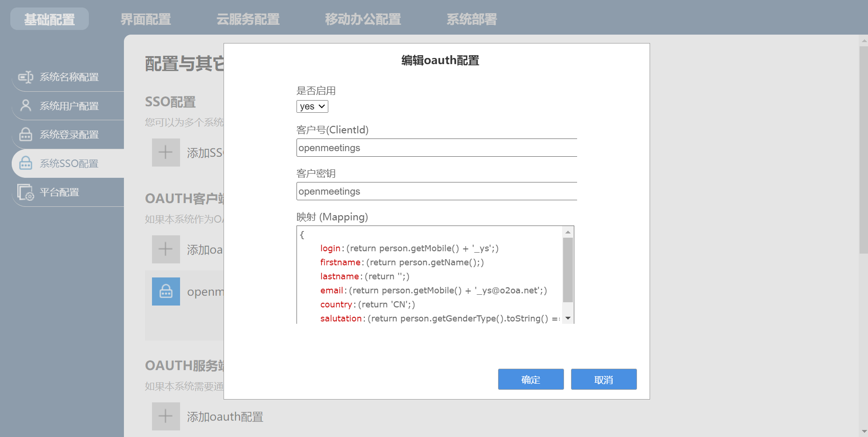Go to the 移动办公配置 tab
This screenshot has width=868, height=437.
click(x=363, y=19)
